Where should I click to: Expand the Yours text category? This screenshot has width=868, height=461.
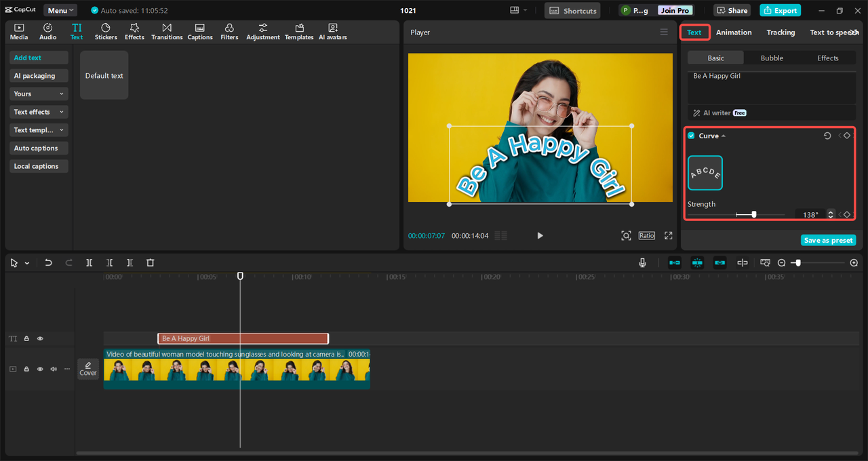click(x=39, y=94)
